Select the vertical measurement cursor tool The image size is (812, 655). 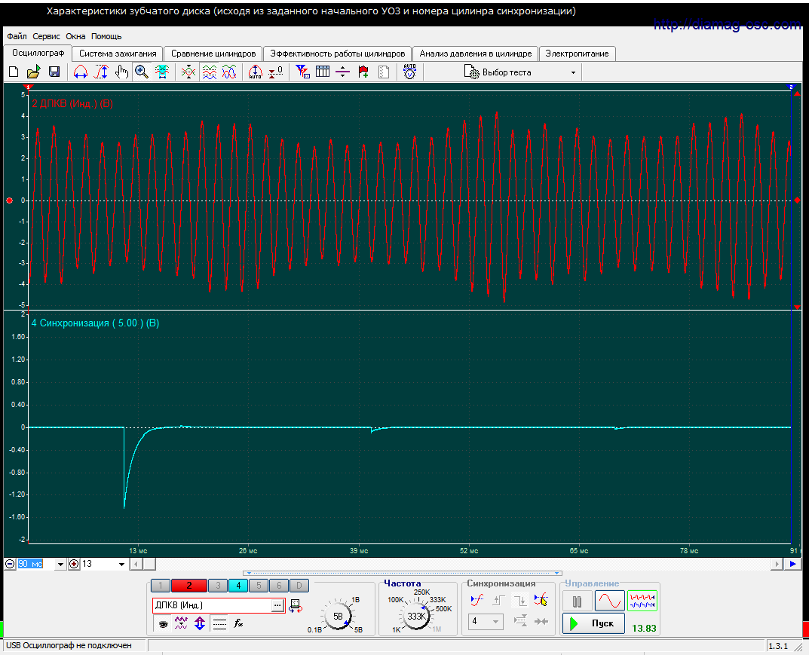coord(101,72)
